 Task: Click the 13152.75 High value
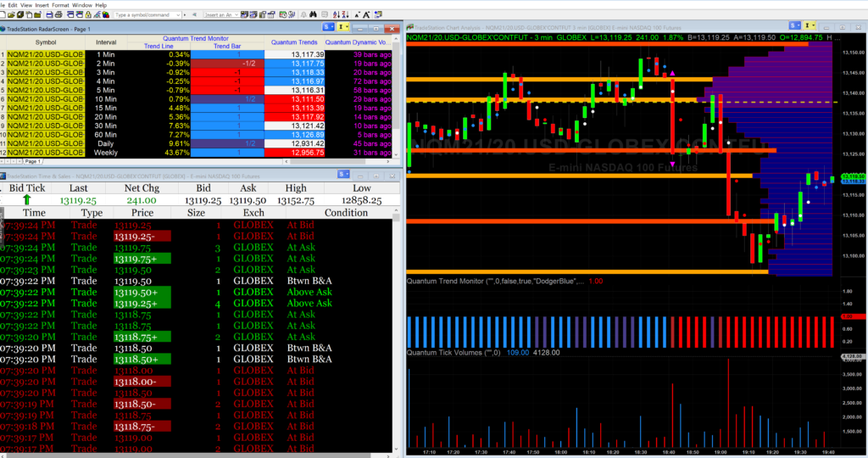pyautogui.click(x=296, y=200)
